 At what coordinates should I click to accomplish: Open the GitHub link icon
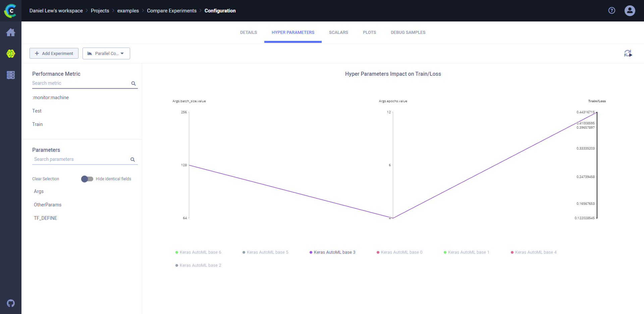coord(11,303)
